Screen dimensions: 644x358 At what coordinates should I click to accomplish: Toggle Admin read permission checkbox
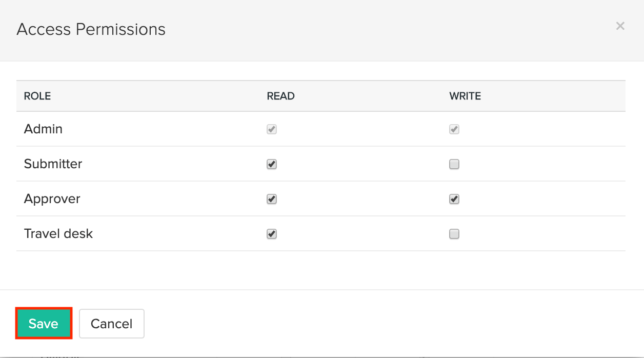272,129
